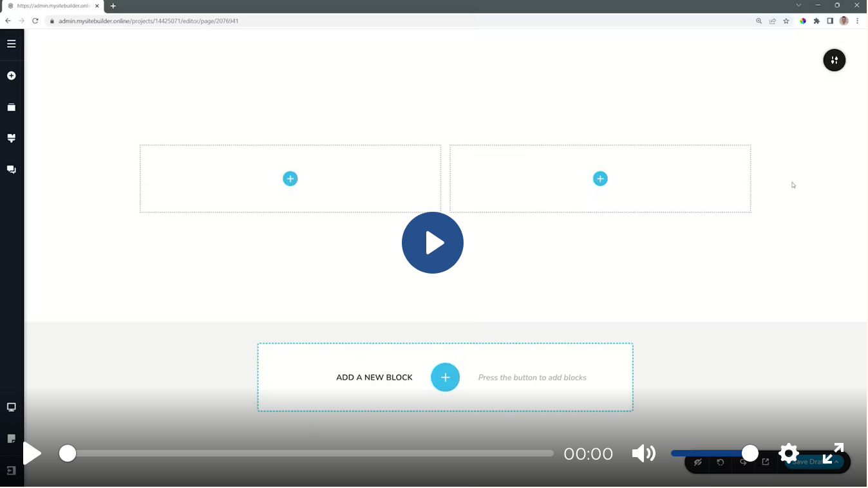Image resolution: width=868 pixels, height=488 pixels.
Task: Play the video with the center play button
Action: 433,243
